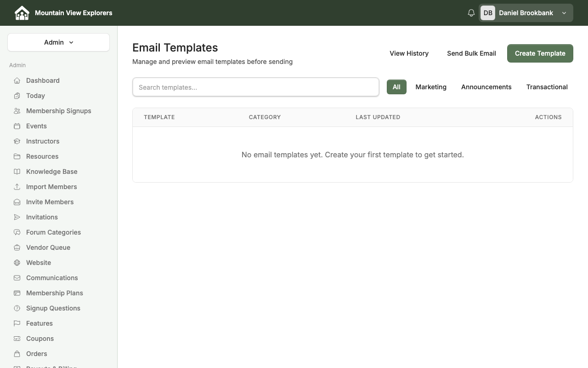Image resolution: width=588 pixels, height=368 pixels.
Task: Filter templates by Transactional
Action: tap(547, 87)
